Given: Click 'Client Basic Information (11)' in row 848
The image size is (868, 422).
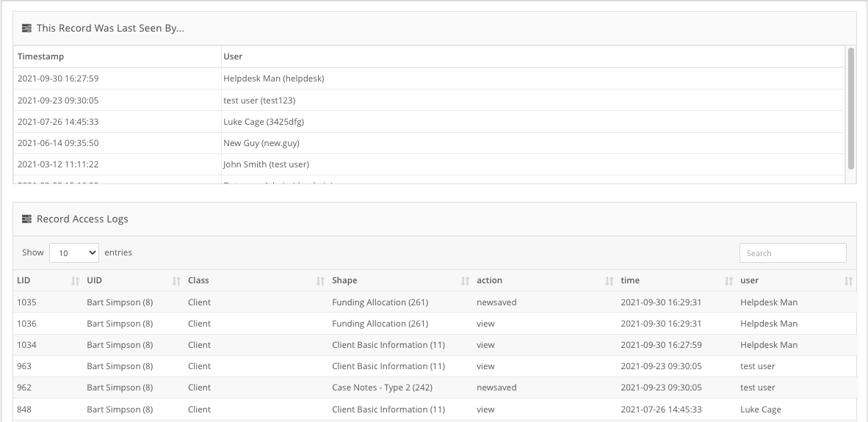Looking at the screenshot, I should 388,410.
